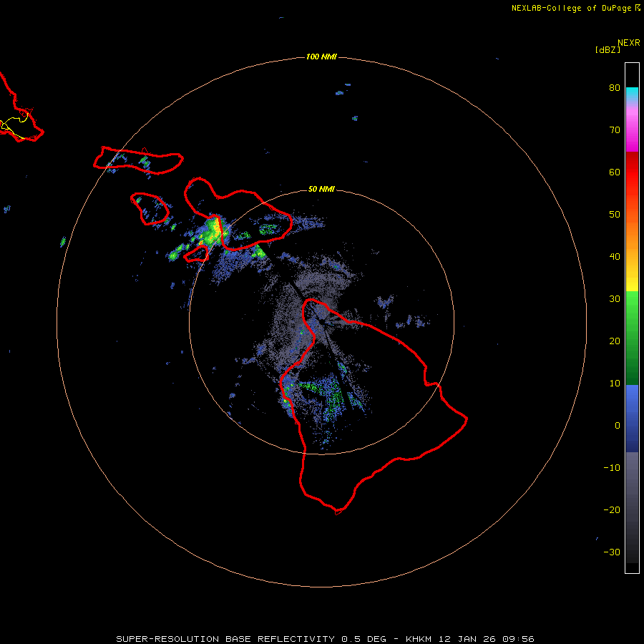Screen dimensions: 644x644
Task: Click the 80 value on dBZ scale
Action: pyautogui.click(x=615, y=87)
